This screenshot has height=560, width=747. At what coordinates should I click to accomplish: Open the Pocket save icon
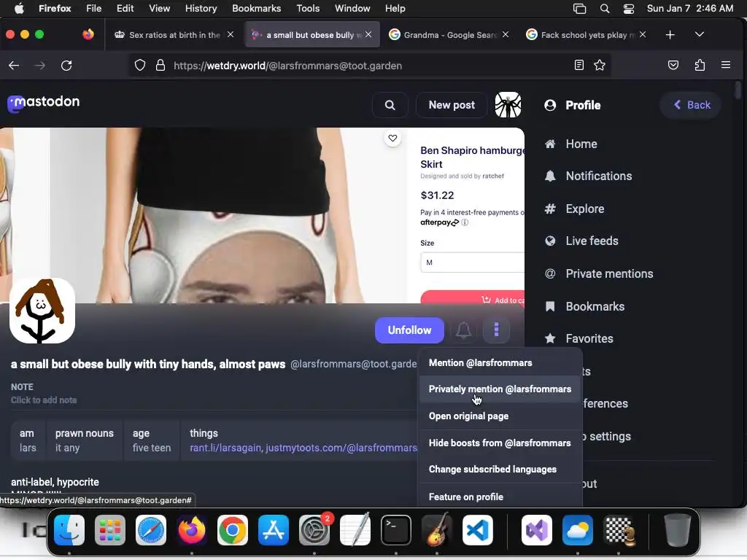click(673, 65)
